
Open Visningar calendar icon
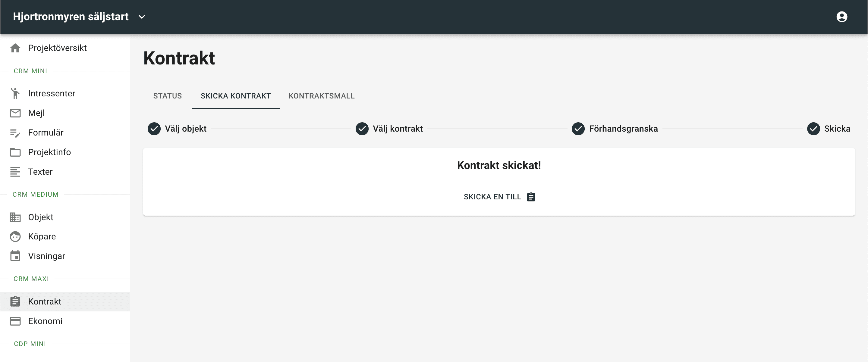[x=15, y=256]
